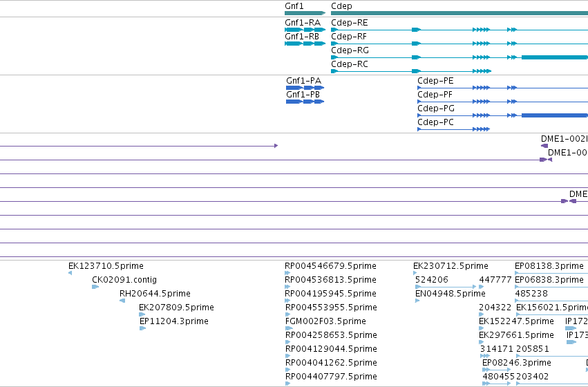Open RP004536813.5prime EST label
588x387 pixels.
pyautogui.click(x=330, y=280)
